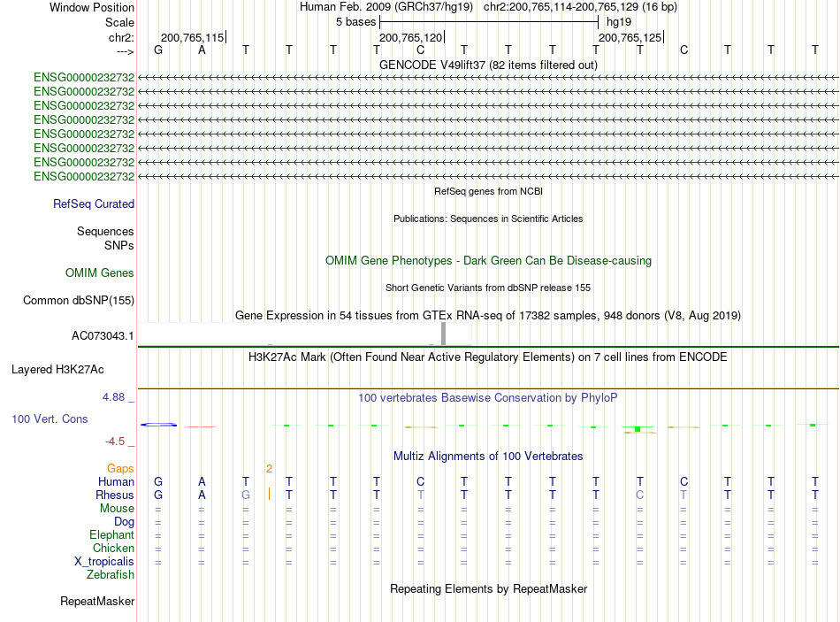
Task: Click the 200,765,115 coordinate marker
Action: [193, 37]
